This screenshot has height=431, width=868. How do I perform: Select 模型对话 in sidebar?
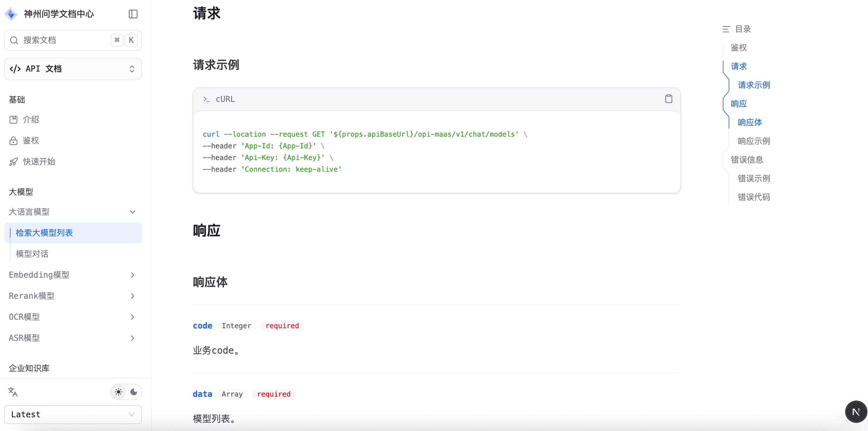click(32, 254)
